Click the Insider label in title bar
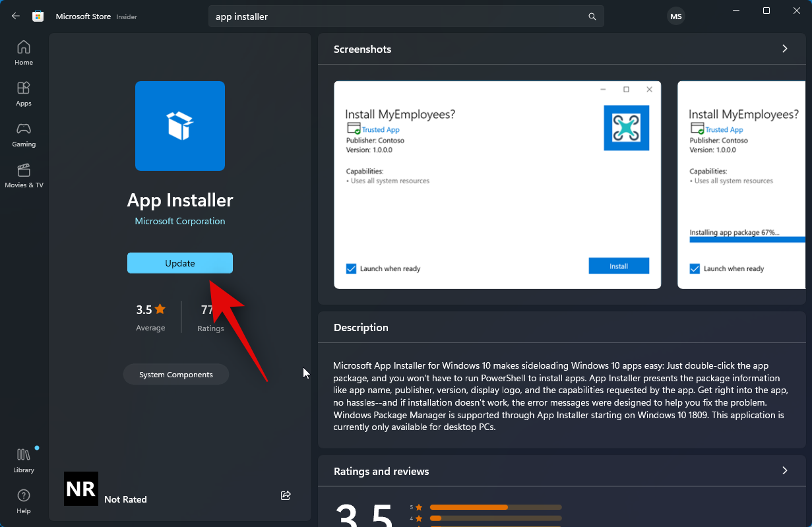 click(x=127, y=16)
